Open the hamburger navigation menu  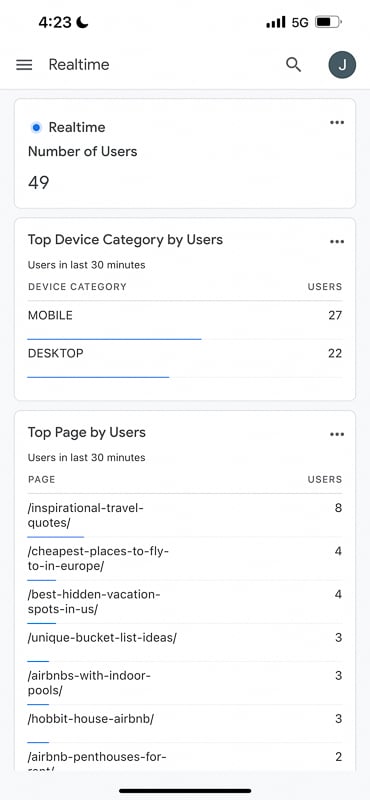(x=24, y=65)
